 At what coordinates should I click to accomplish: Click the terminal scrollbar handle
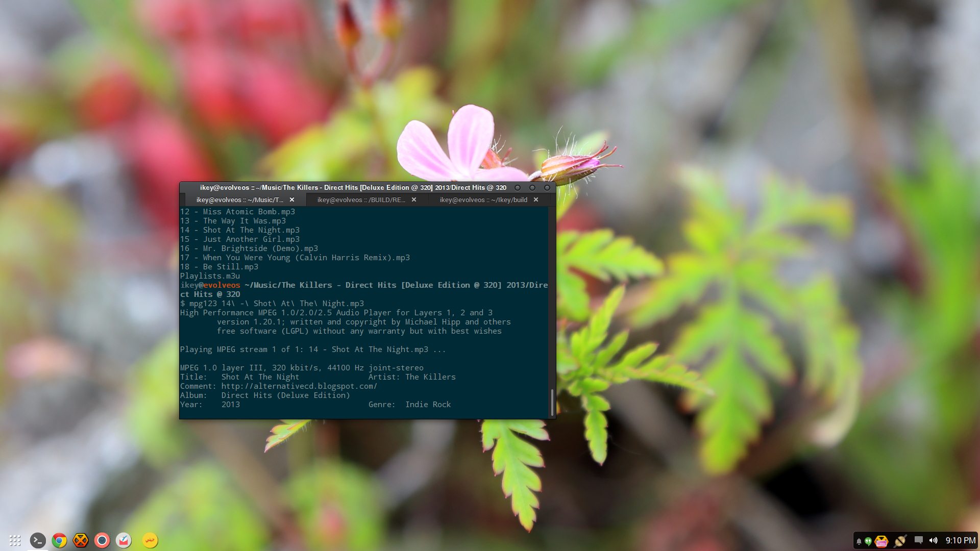coord(552,403)
